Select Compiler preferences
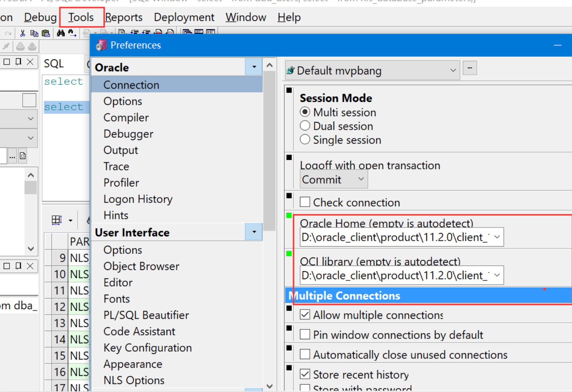The image size is (572, 392). [x=126, y=118]
